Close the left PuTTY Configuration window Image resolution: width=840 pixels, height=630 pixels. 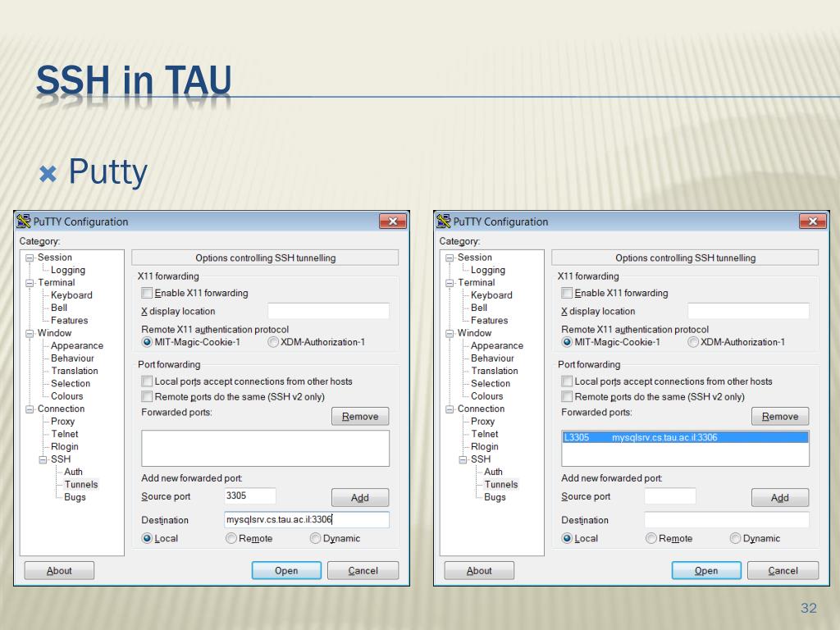[x=393, y=221]
